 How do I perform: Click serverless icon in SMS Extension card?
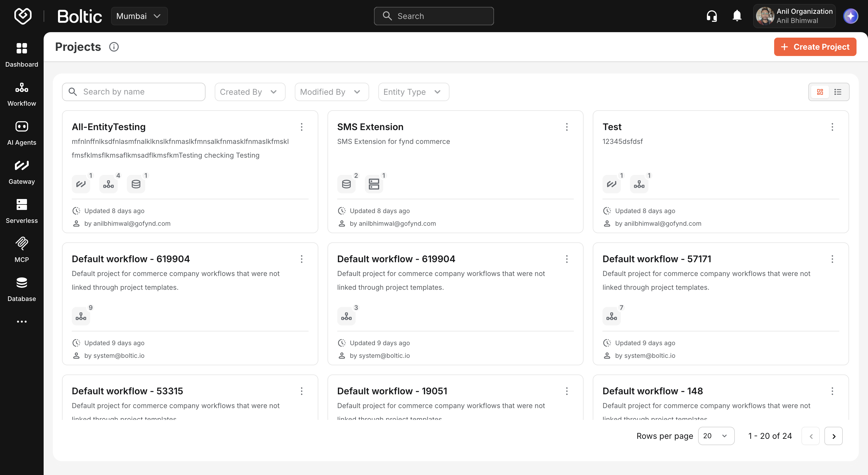pyautogui.click(x=374, y=184)
